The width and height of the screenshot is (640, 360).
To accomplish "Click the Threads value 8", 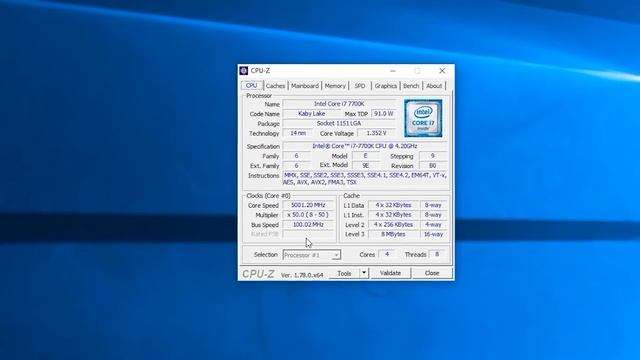I will pos(437,254).
